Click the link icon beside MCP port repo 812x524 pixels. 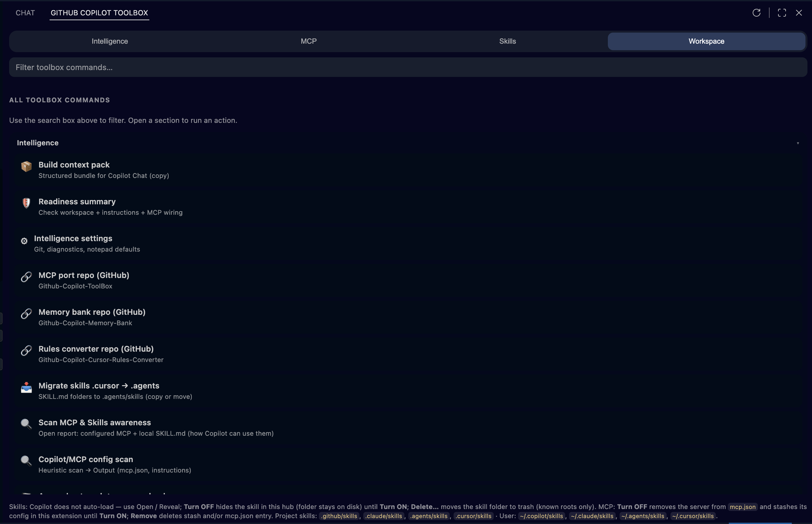pos(26,277)
